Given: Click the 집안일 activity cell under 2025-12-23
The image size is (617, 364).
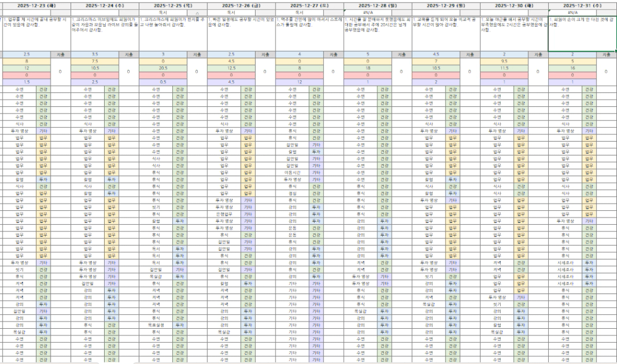Looking at the screenshot, I should pyautogui.click(x=19, y=311).
